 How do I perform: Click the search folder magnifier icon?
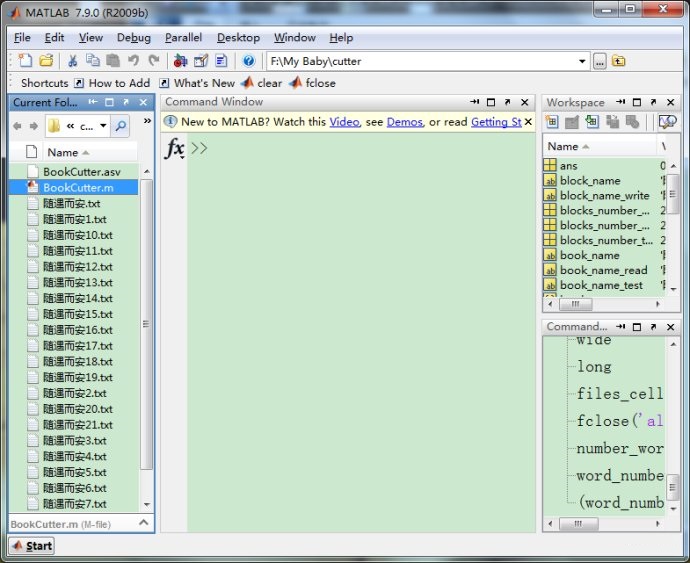[121, 126]
